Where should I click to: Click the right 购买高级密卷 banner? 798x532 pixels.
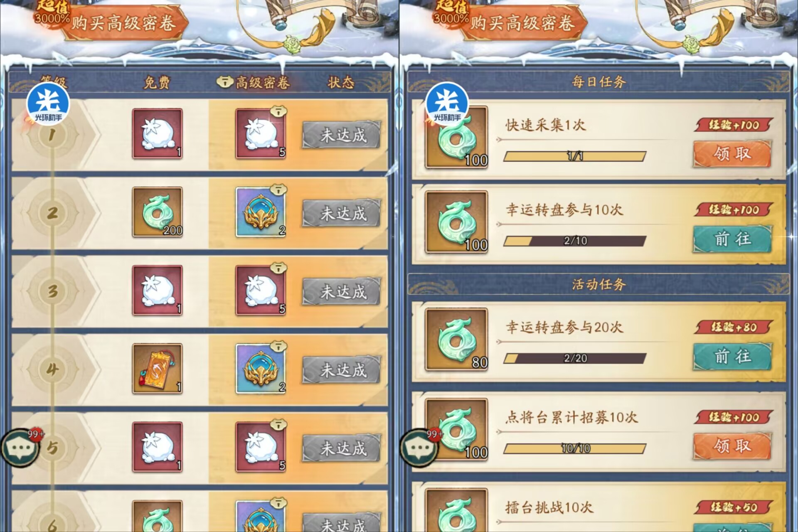pyautogui.click(x=522, y=23)
